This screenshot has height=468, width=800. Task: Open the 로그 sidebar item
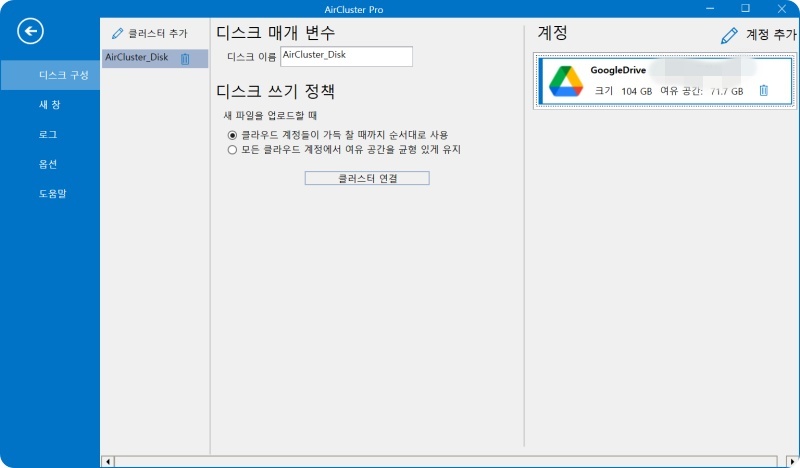pyautogui.click(x=50, y=134)
